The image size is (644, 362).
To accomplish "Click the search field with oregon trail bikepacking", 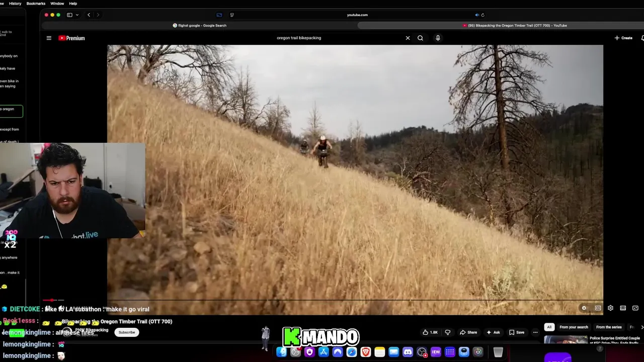I will [337, 38].
